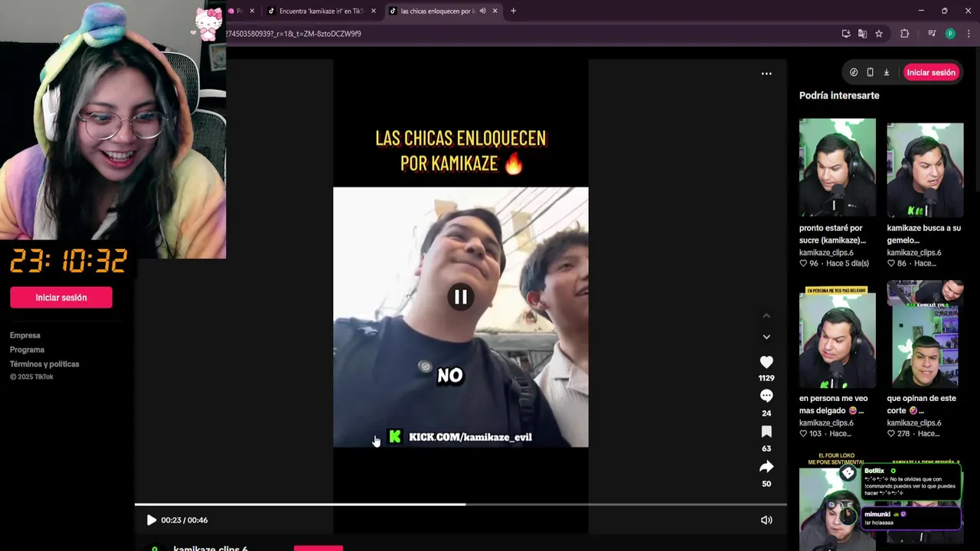This screenshot has height=551, width=980.
Task: Click the 23:10:32 timer overlay
Action: coord(68,262)
